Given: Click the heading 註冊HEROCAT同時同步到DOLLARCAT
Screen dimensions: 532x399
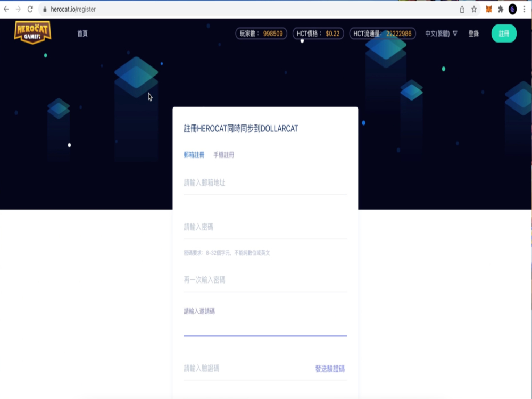Looking at the screenshot, I should click(x=241, y=129).
